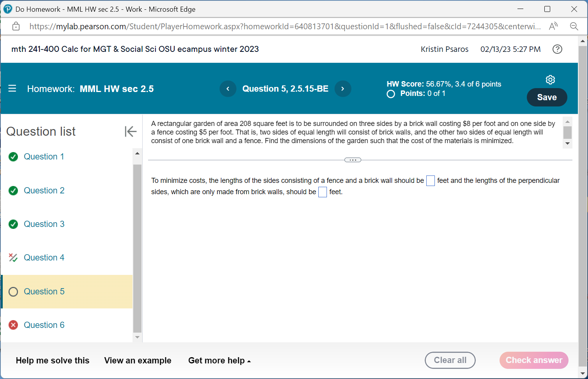
Task: Click the first answer input box
Action: tap(431, 181)
